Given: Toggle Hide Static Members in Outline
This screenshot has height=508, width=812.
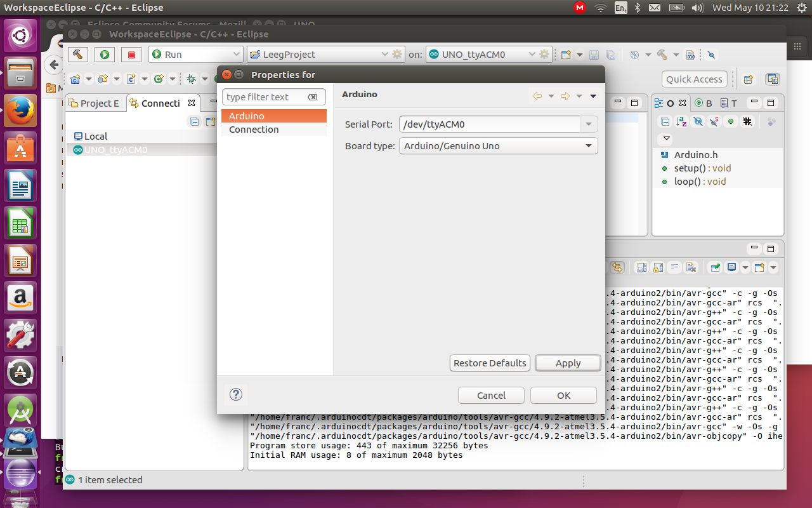Looking at the screenshot, I should (x=714, y=121).
